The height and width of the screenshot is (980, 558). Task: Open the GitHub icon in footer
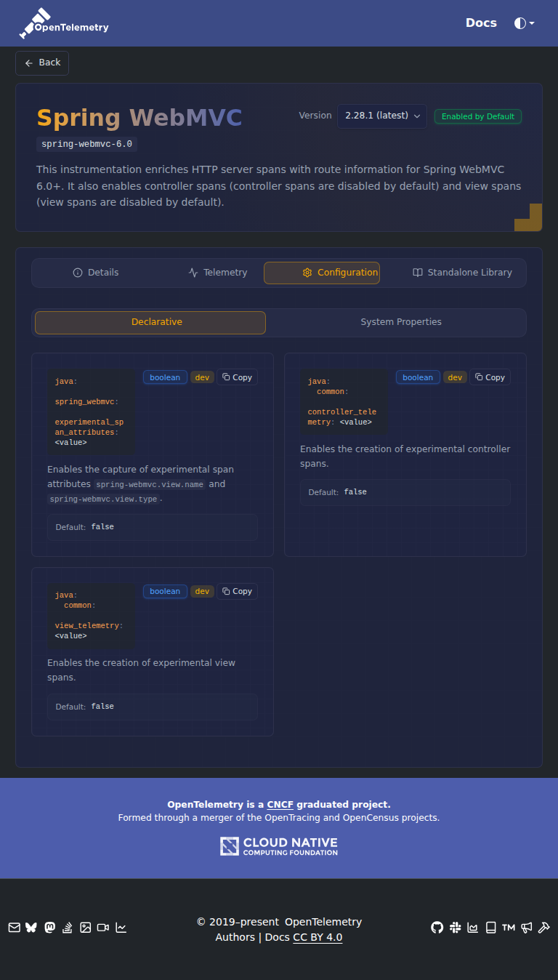click(x=437, y=928)
